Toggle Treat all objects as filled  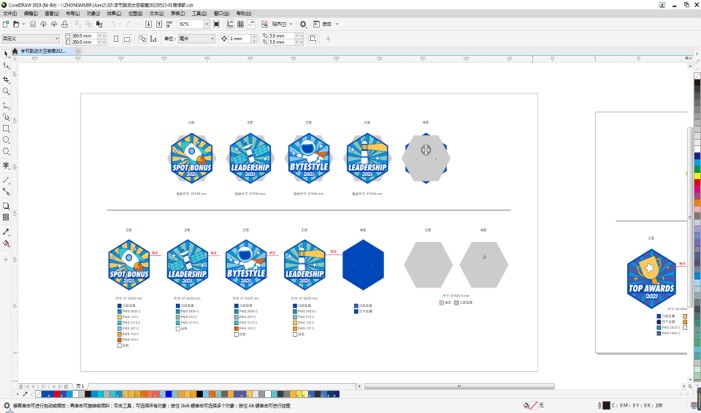[x=313, y=39]
